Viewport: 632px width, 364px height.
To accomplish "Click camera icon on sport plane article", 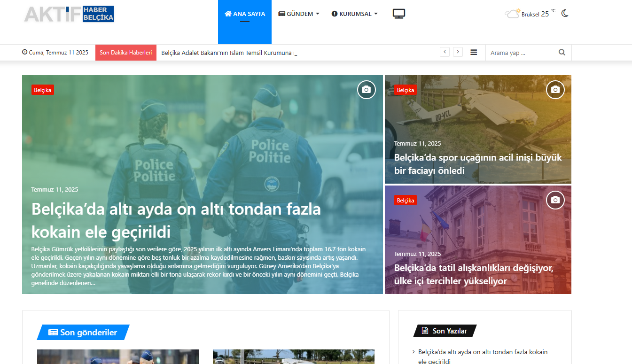I will click(555, 90).
